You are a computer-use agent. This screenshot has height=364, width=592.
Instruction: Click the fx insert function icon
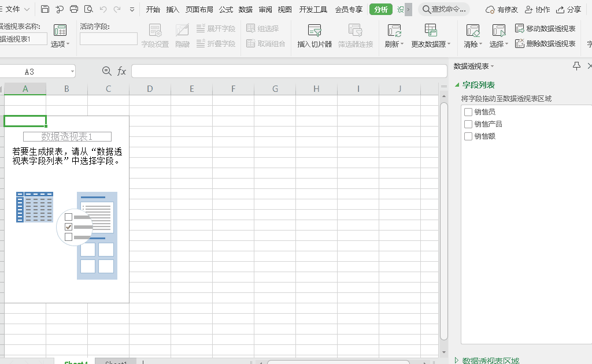pos(121,71)
